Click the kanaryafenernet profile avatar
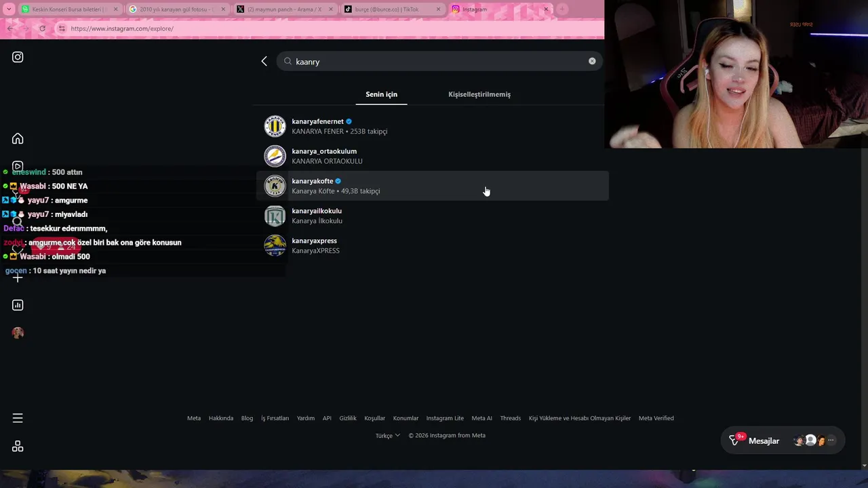 click(x=275, y=126)
